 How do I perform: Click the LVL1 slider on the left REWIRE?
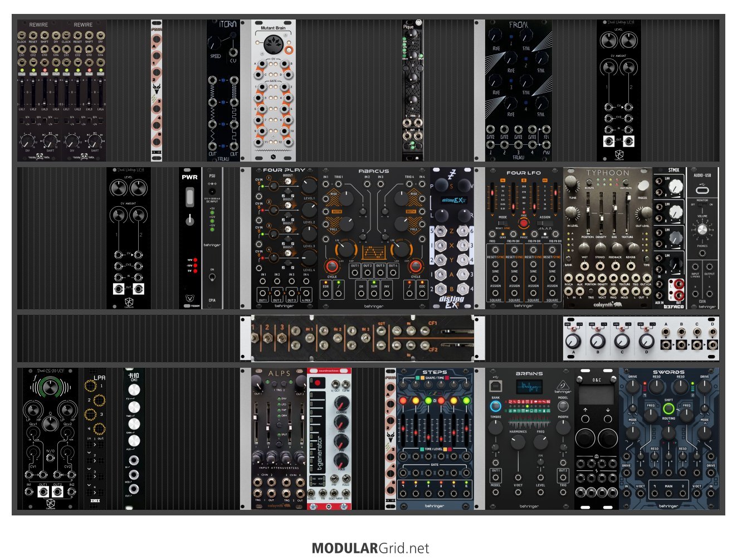click(x=22, y=92)
